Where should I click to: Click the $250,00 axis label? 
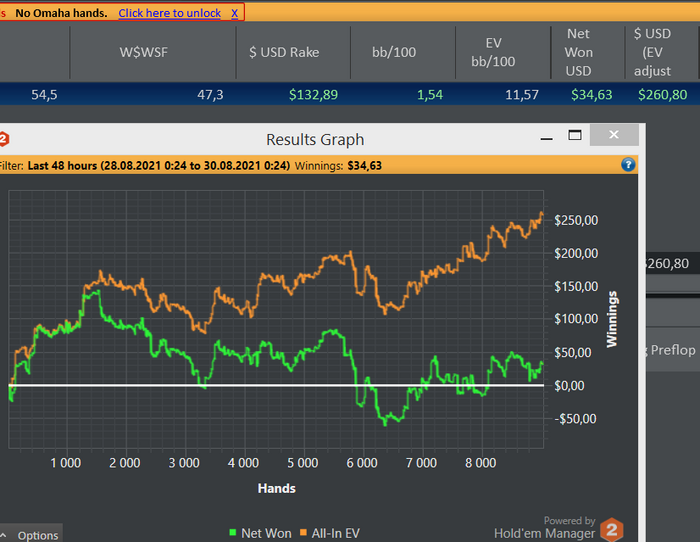click(x=576, y=220)
